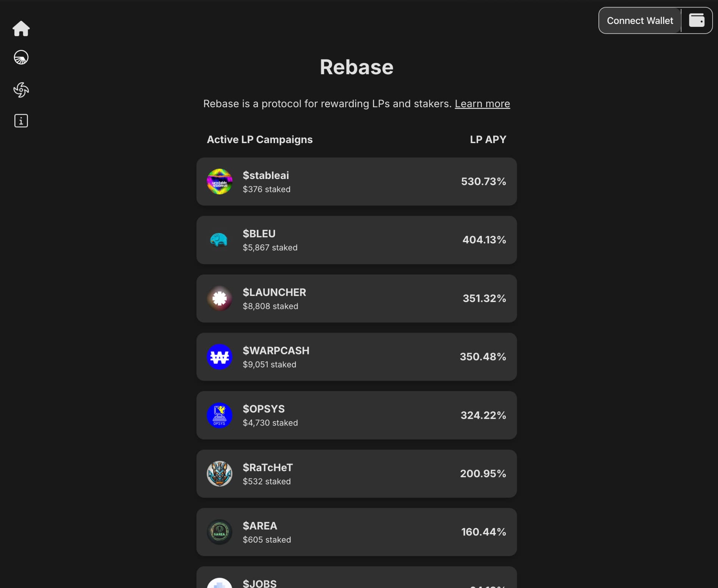The height and width of the screenshot is (588, 718).
Task: Select the $AREA 160.44% campaign
Action: (356, 532)
